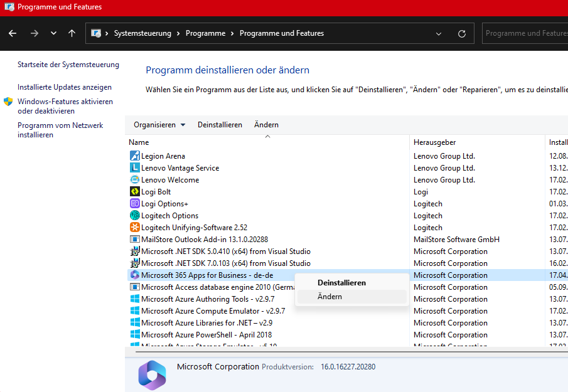Open Installierte Updates anzeigen link

pos(65,87)
